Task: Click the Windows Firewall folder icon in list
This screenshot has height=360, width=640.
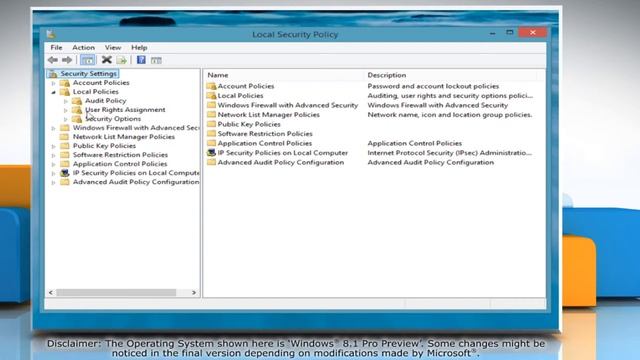Action: 211,105
